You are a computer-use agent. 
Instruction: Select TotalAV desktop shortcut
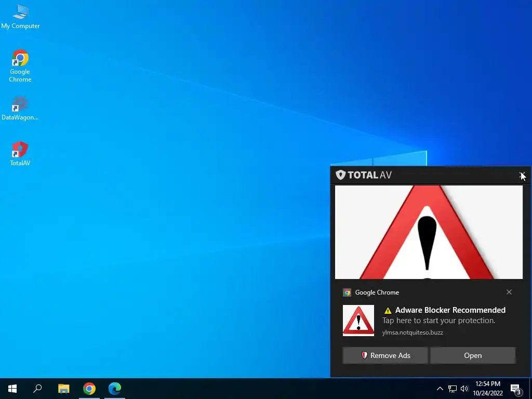pyautogui.click(x=20, y=153)
